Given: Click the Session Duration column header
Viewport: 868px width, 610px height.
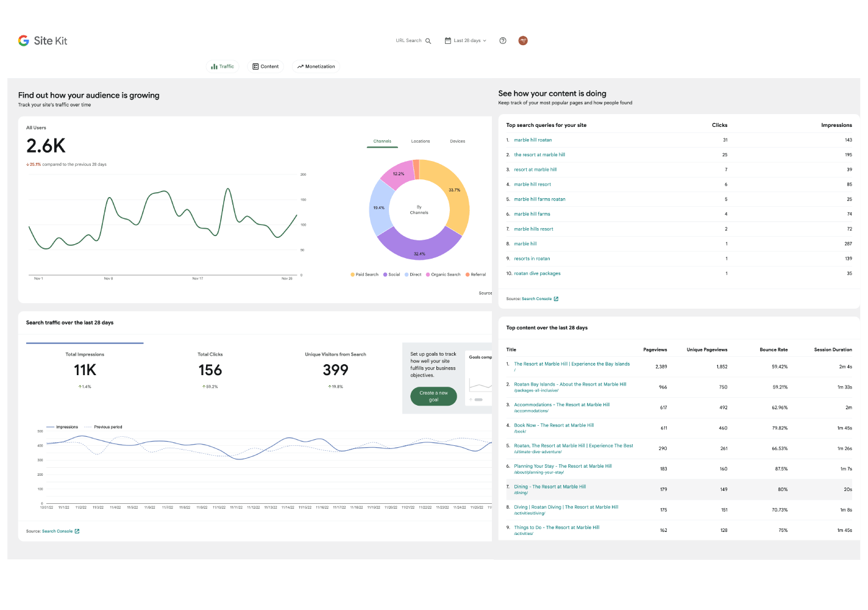Looking at the screenshot, I should click(x=833, y=350).
